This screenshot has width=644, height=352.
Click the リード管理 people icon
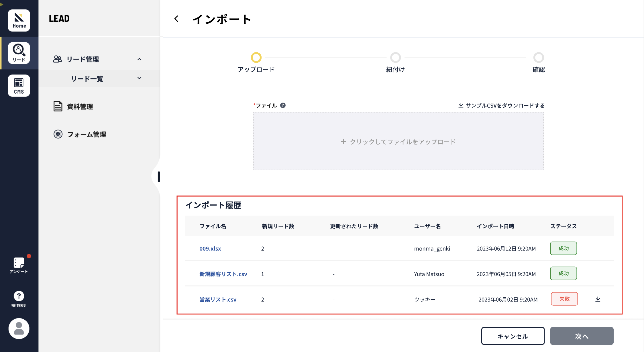pyautogui.click(x=58, y=59)
